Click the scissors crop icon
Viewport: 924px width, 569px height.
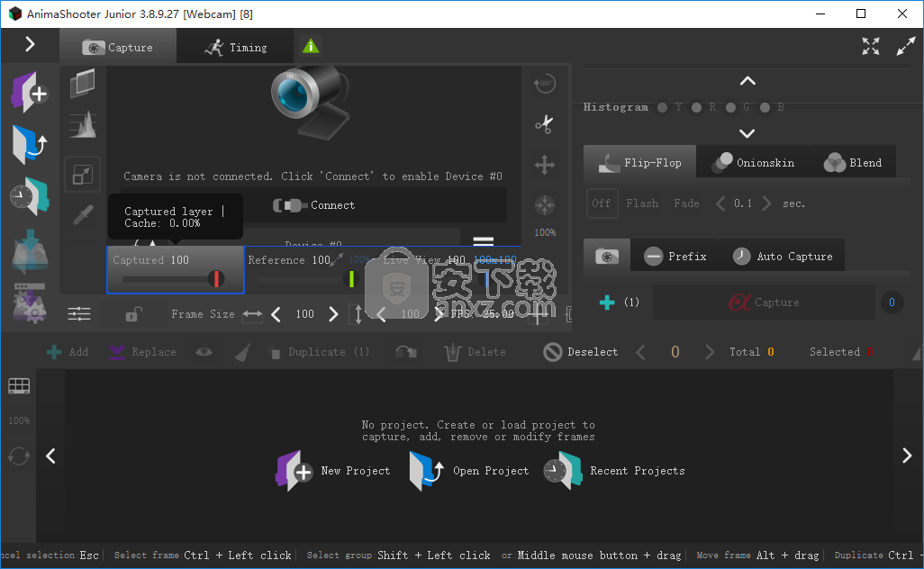[544, 123]
